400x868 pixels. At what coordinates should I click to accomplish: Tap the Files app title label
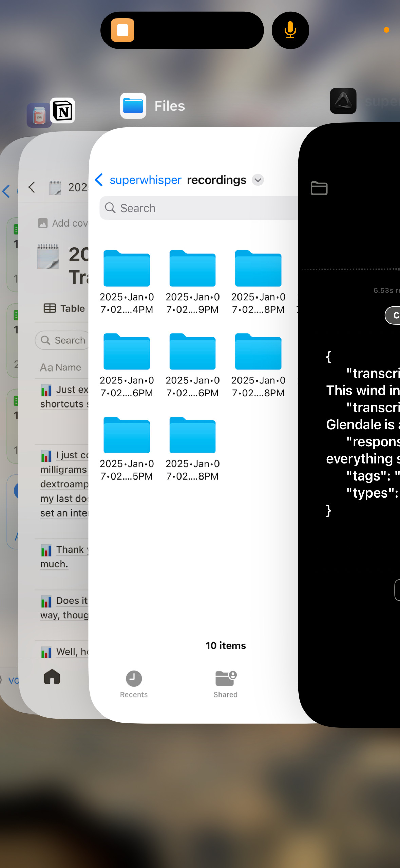170,106
